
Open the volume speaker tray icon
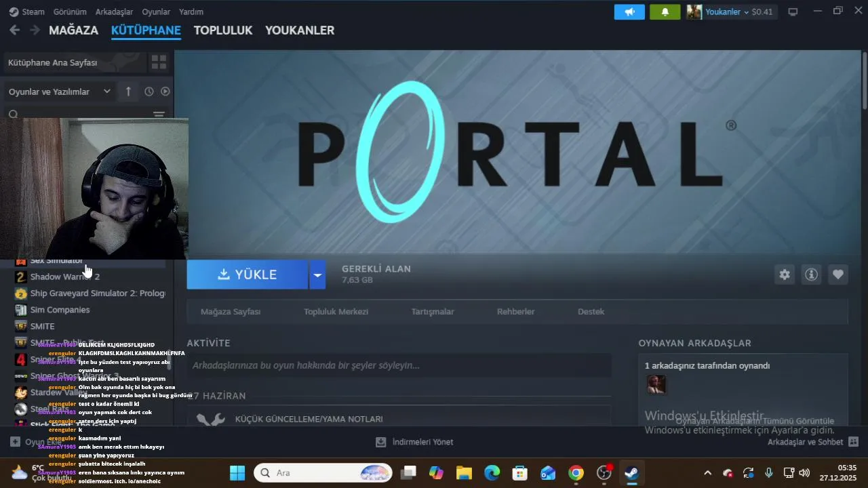point(805,472)
